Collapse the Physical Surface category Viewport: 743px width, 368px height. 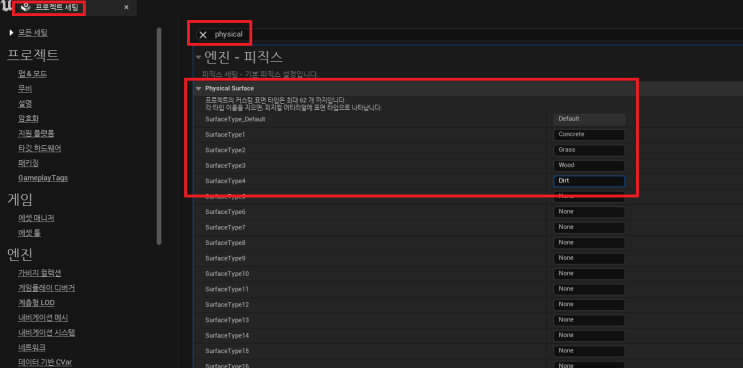199,89
